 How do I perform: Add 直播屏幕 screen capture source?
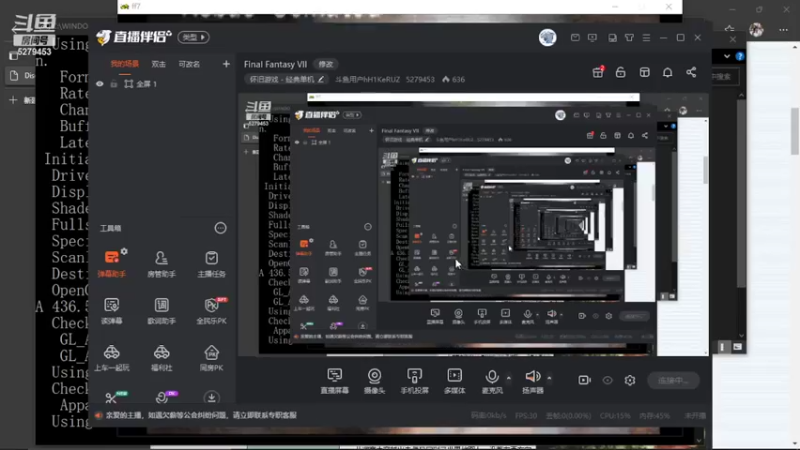tap(335, 381)
